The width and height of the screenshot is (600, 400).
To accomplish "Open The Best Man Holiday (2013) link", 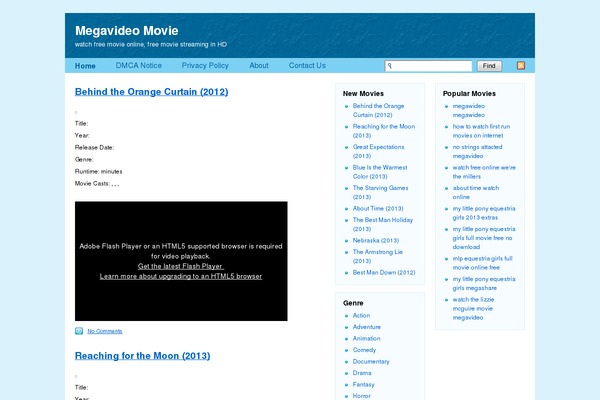I will [x=383, y=224].
